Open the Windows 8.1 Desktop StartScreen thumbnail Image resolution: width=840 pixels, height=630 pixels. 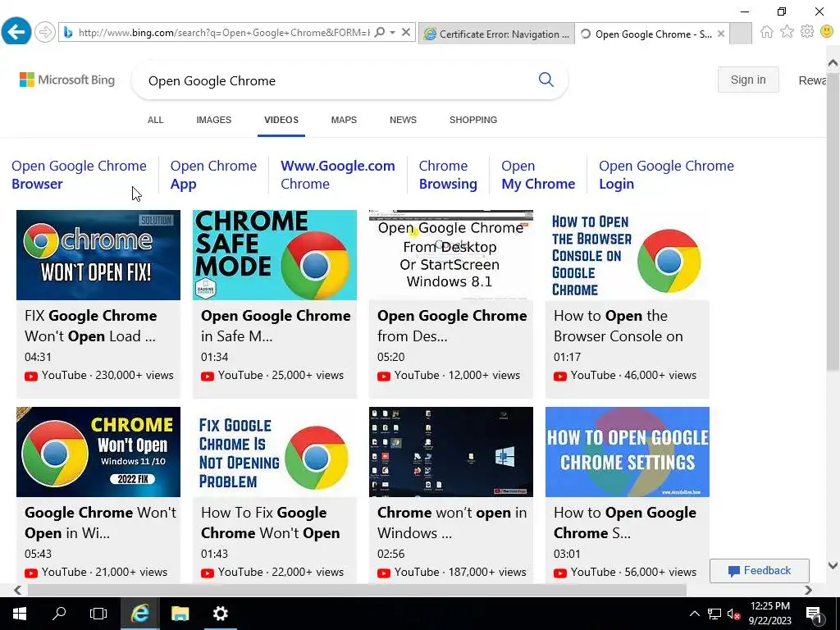pos(451,255)
